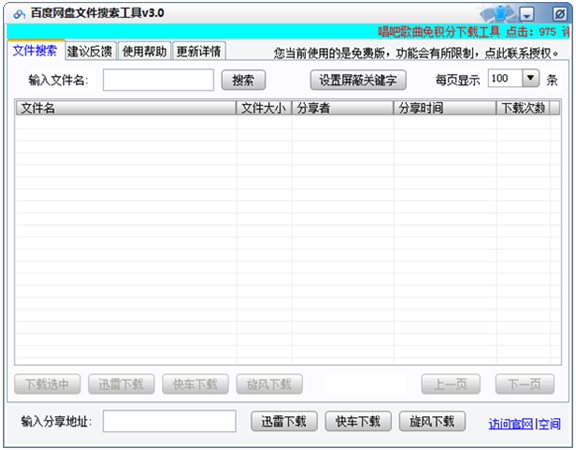This screenshot has height=450, width=576.
Task: Click the disabled 下载选中 button
Action: point(47,384)
